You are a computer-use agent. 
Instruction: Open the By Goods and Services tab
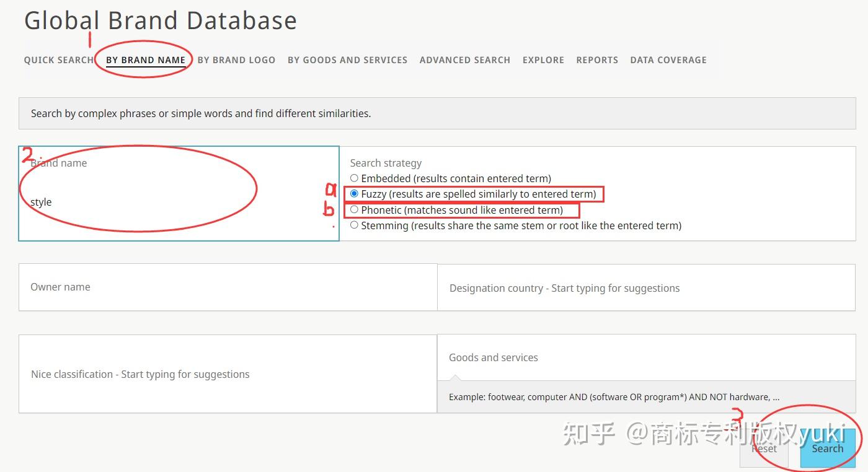point(347,59)
